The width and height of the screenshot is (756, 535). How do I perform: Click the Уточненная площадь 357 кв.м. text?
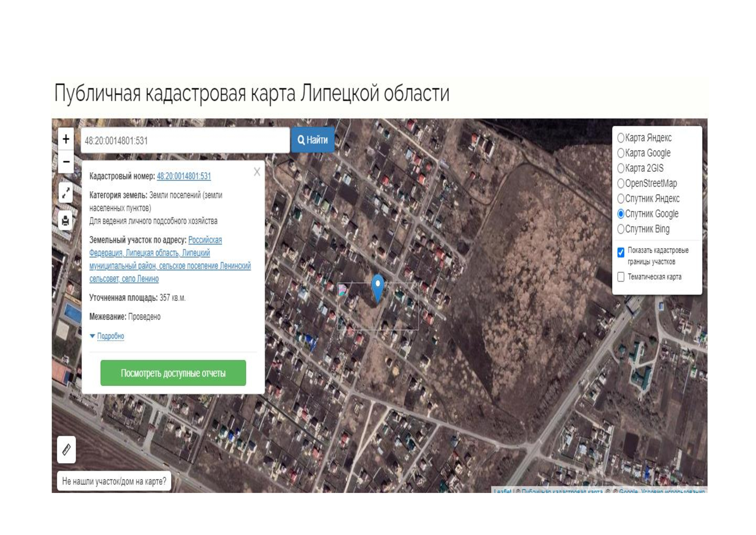pyautogui.click(x=138, y=298)
